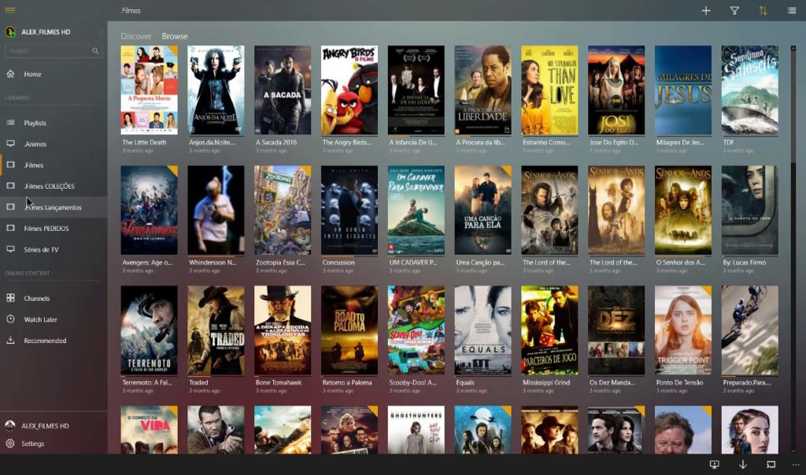This screenshot has width=806, height=475.
Task: Click the Filmes COLEÇÕES library icon
Action: click(10, 186)
